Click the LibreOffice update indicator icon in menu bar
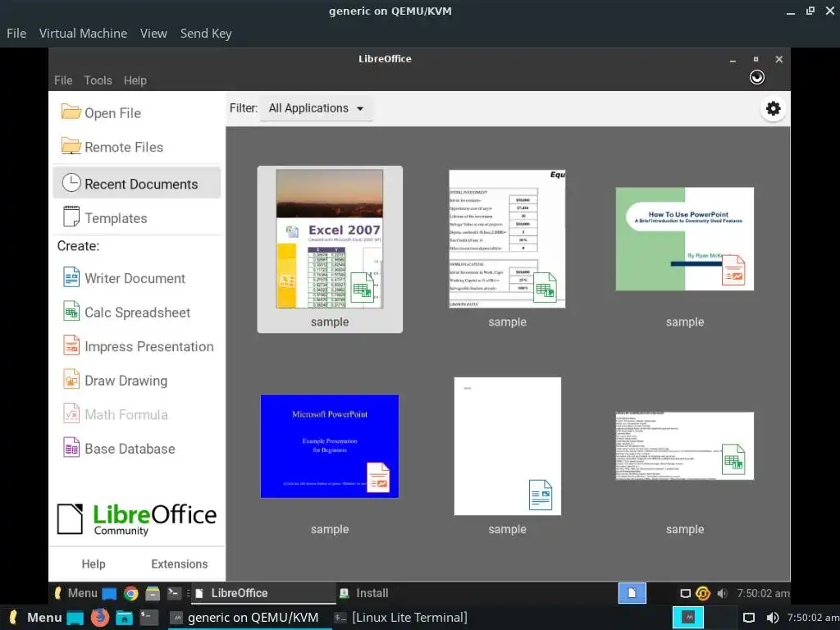The width and height of the screenshot is (840, 630). coord(756,78)
